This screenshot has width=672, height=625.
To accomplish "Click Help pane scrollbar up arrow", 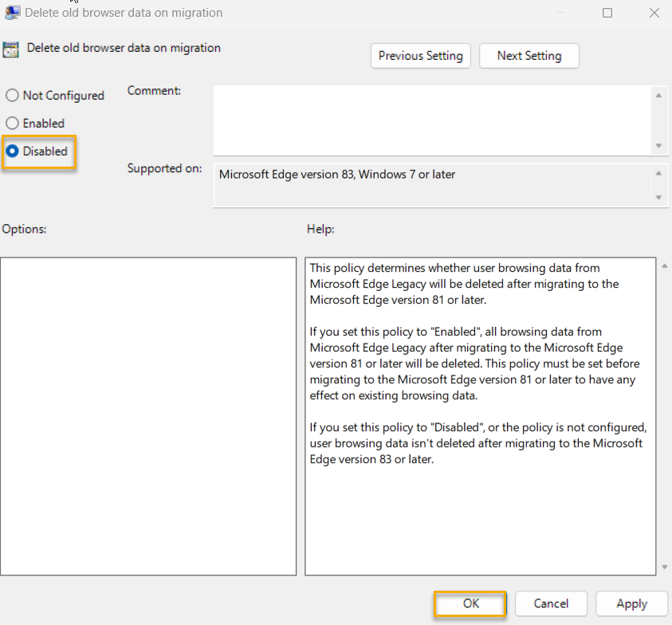I will pos(665,265).
